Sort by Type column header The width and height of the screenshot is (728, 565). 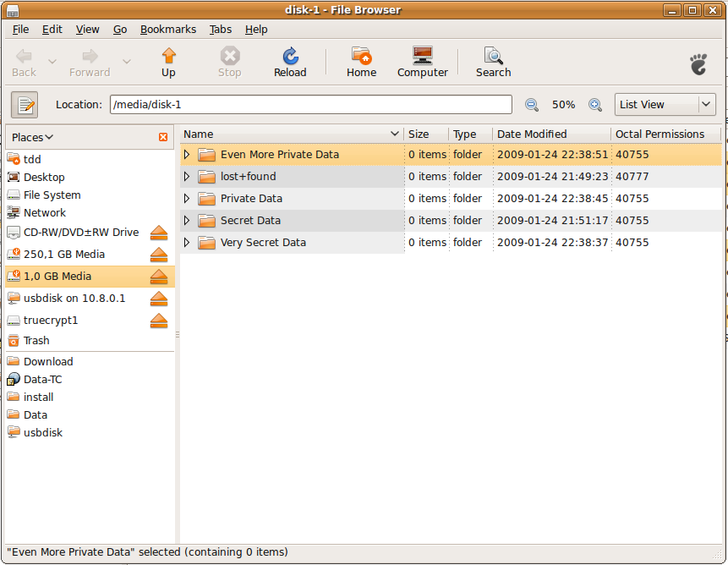[470, 134]
